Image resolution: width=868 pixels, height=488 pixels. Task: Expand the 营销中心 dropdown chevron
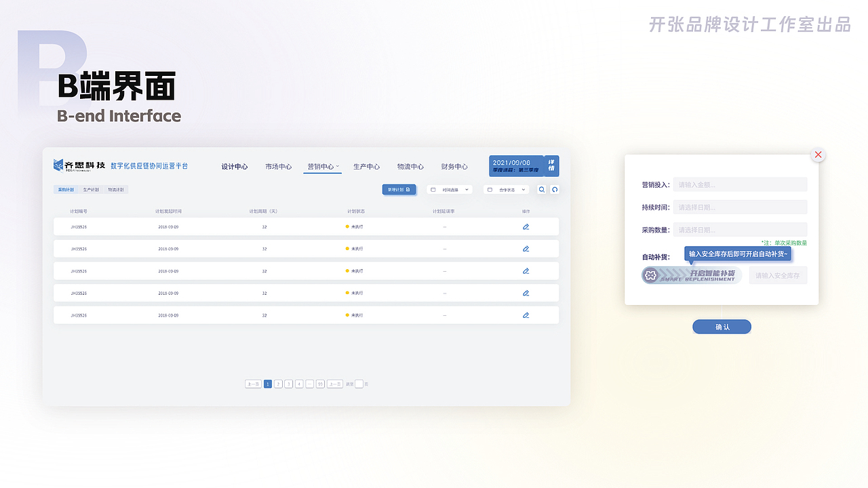[x=337, y=166]
